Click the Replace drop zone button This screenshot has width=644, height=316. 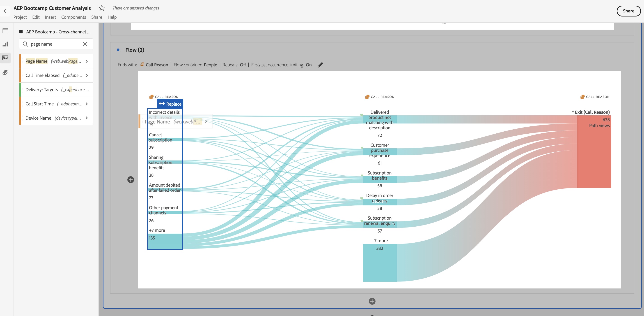point(170,104)
